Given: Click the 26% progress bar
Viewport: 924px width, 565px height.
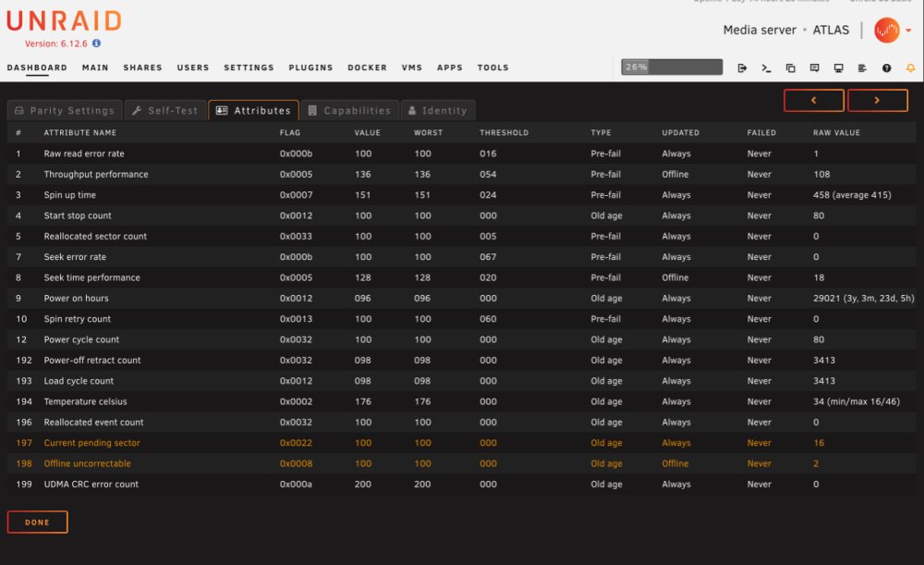Looking at the screenshot, I should (672, 67).
